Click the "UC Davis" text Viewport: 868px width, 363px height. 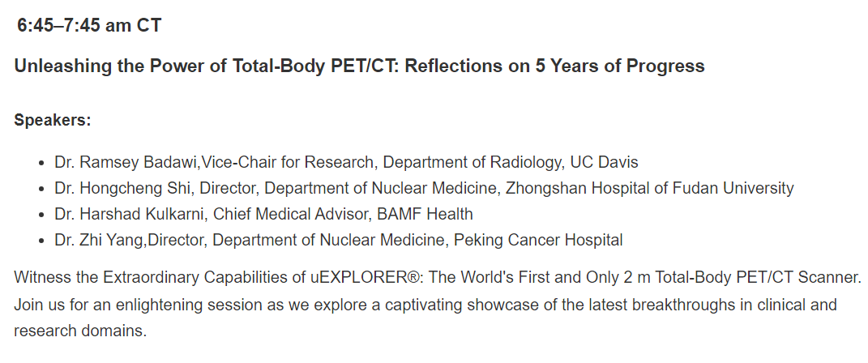604,162
